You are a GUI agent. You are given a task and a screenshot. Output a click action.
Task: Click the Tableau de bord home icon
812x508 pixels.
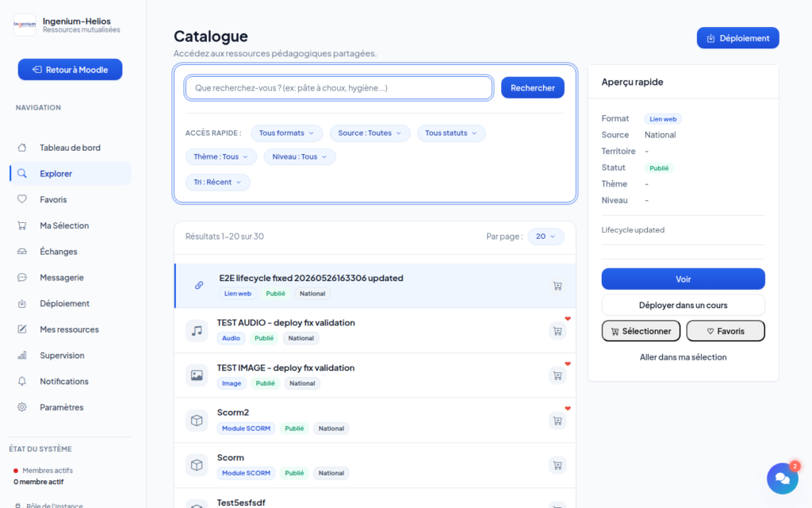(21, 148)
